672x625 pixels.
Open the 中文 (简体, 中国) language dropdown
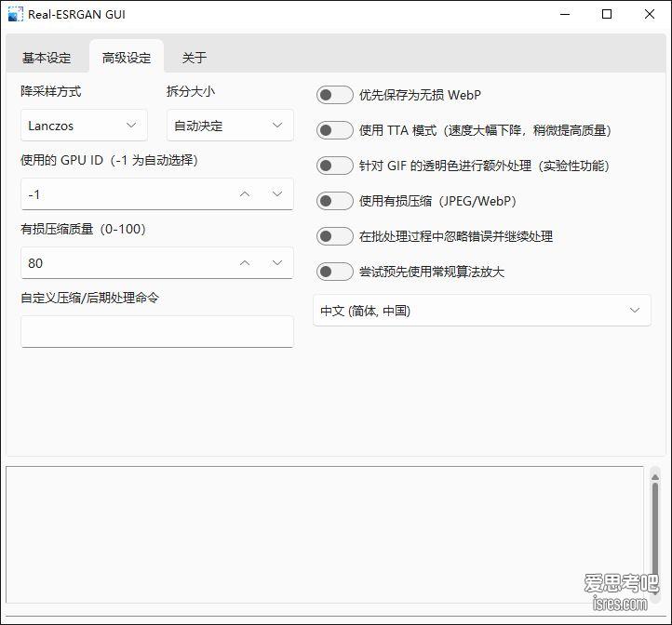[482, 311]
